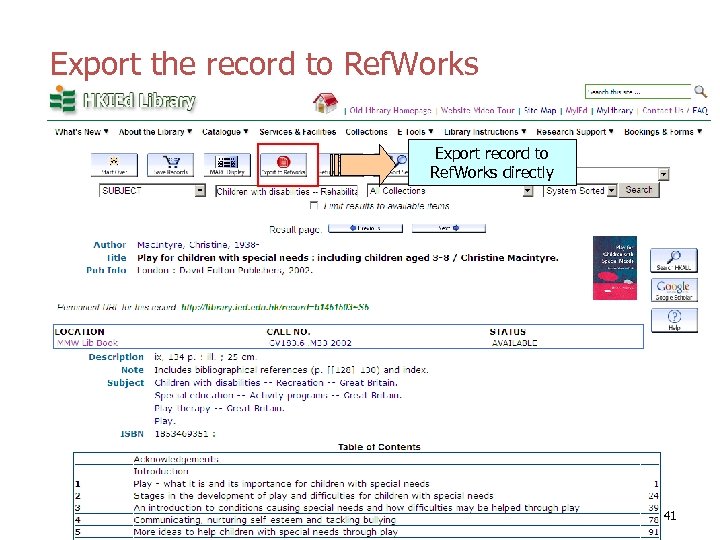Open the System Sorted dropdown

click(580, 191)
